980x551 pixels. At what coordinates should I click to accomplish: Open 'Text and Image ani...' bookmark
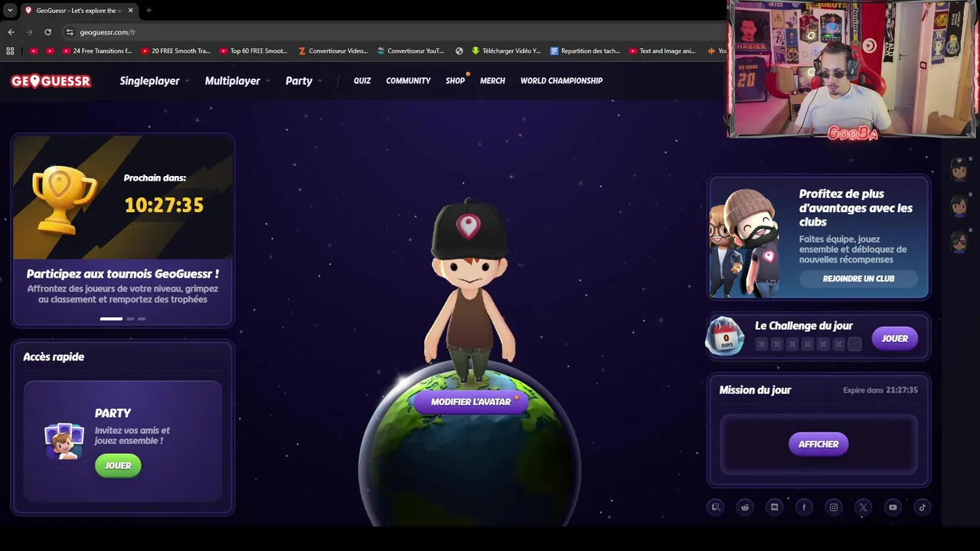click(662, 51)
